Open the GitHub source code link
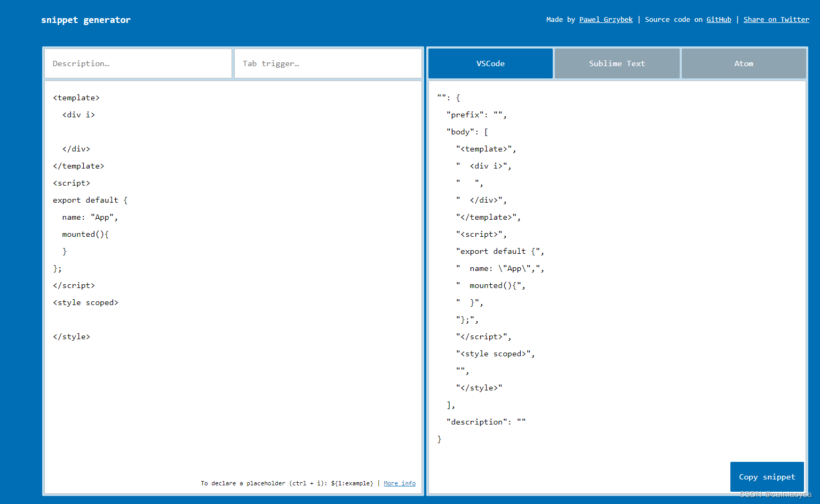The width and height of the screenshot is (820, 504). (x=719, y=20)
